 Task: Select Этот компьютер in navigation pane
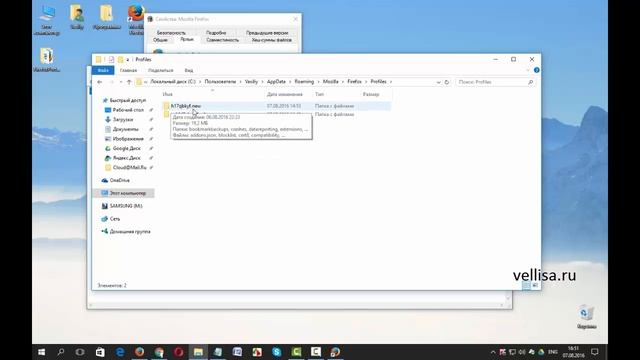click(x=127, y=193)
